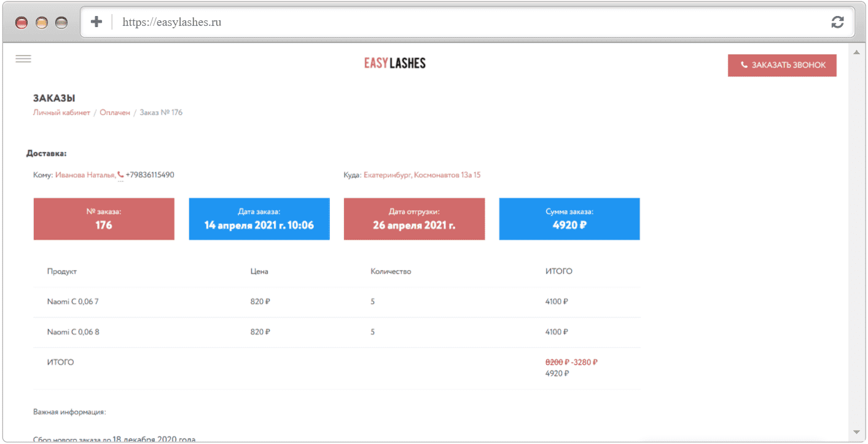The height and width of the screenshot is (444, 868).
Task: Click the Дата заказа blue tile
Action: pos(259,219)
